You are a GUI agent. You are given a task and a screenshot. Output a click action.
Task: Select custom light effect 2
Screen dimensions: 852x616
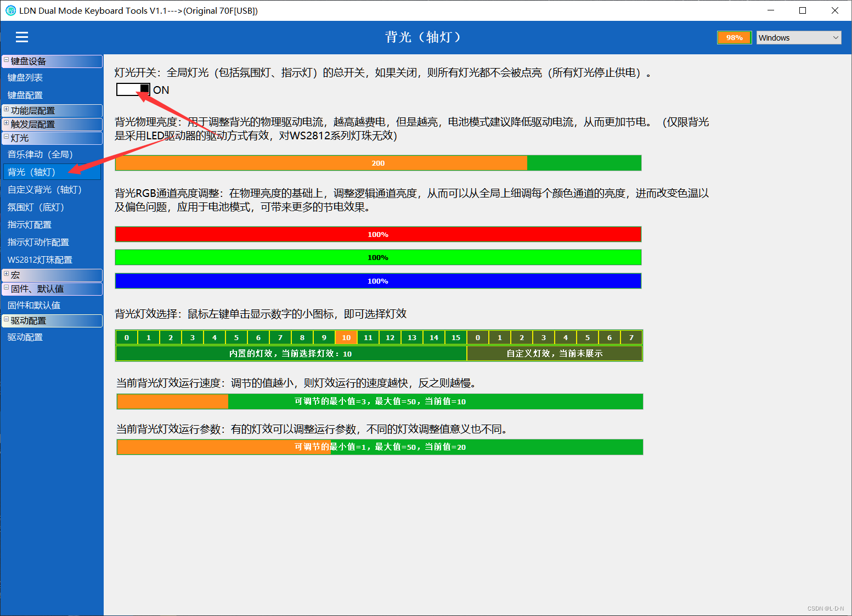(522, 337)
